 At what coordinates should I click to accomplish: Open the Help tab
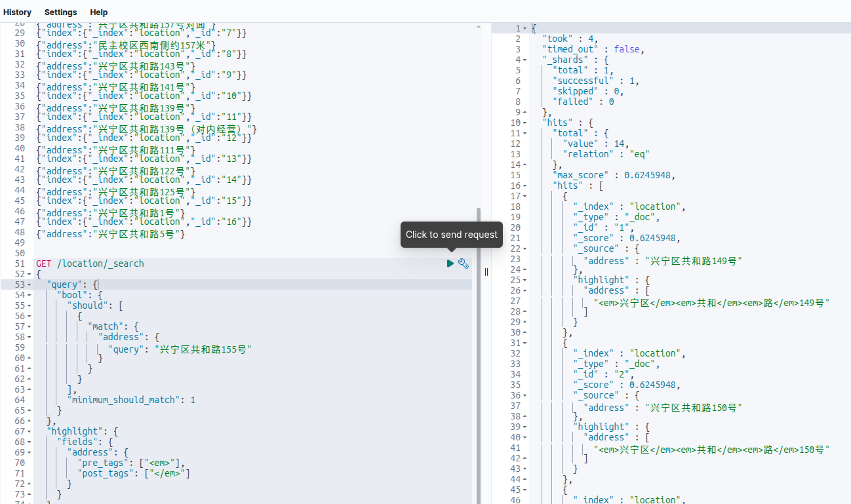(x=99, y=12)
